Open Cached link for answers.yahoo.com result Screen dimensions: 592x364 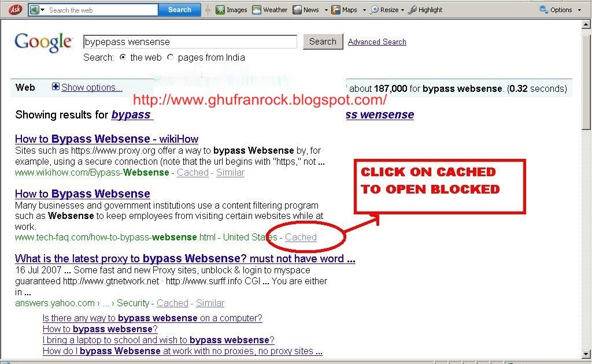point(172,303)
